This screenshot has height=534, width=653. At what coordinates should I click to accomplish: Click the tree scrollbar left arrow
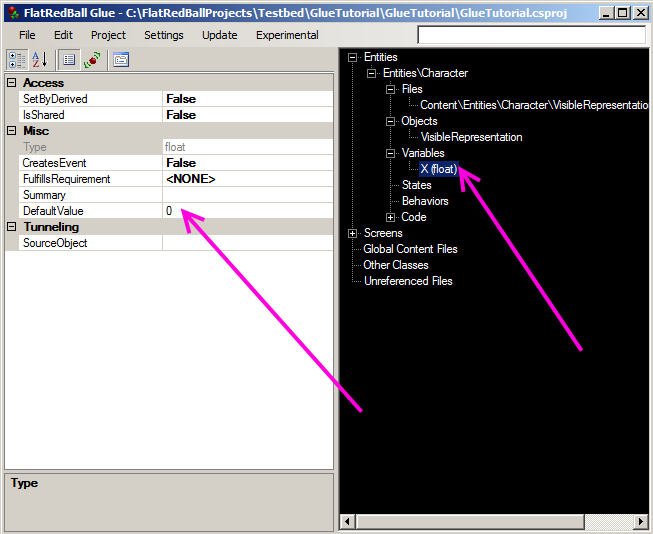click(x=348, y=522)
